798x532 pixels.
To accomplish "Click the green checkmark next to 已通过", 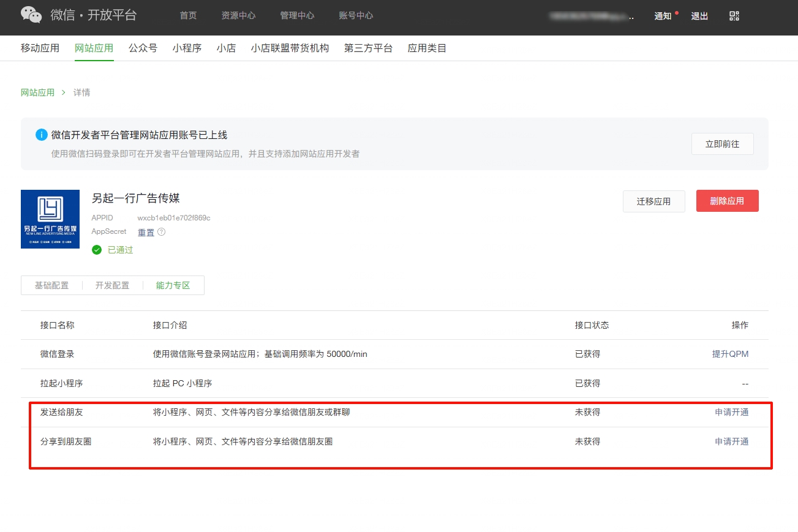I will pyautogui.click(x=97, y=249).
